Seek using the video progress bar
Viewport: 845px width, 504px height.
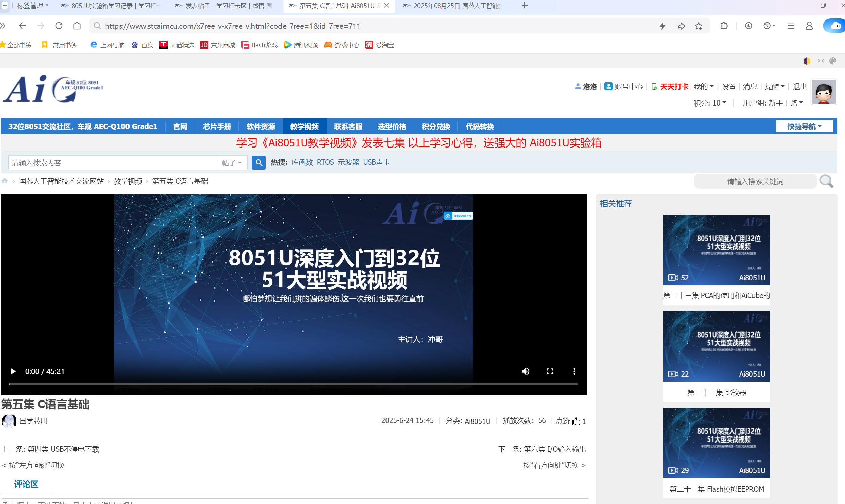click(293, 384)
